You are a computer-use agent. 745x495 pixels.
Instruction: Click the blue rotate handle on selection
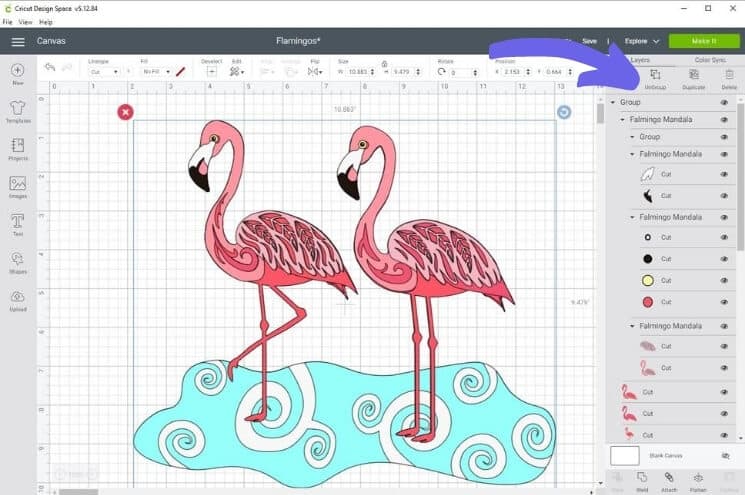coord(564,112)
